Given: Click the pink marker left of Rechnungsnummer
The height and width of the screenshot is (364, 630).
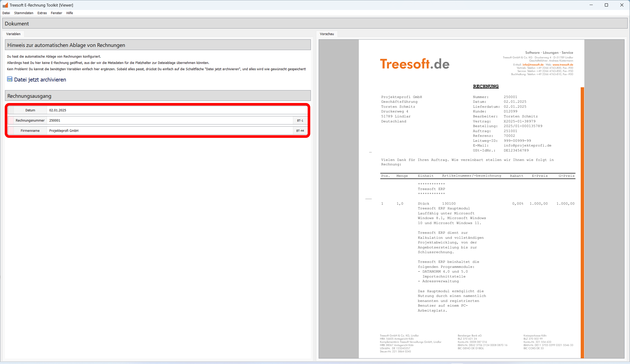Looking at the screenshot, I should click(x=11, y=121).
